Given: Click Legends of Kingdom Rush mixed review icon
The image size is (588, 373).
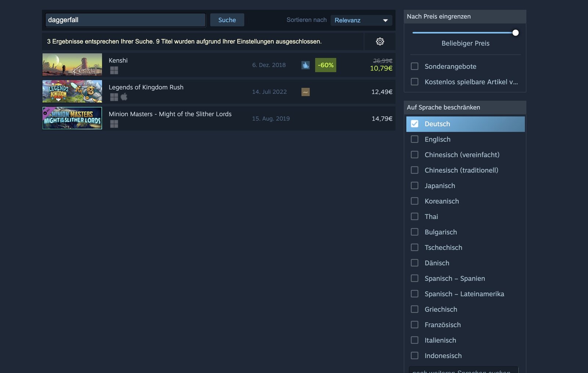Looking at the screenshot, I should point(305,92).
